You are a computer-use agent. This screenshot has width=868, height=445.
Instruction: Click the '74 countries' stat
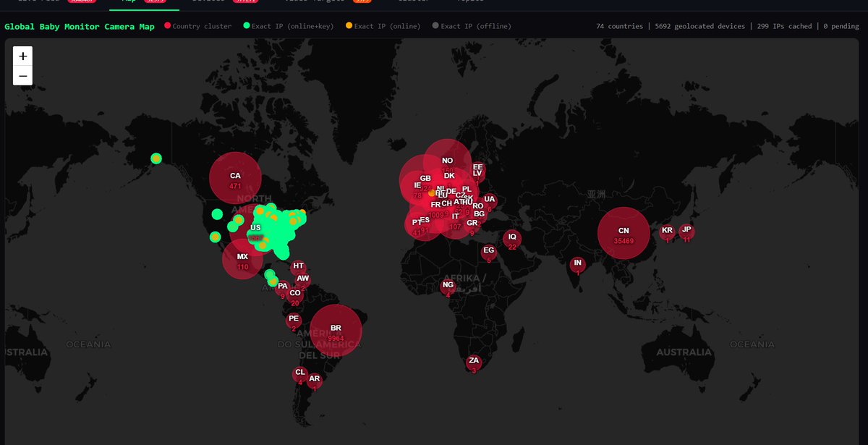tap(619, 26)
